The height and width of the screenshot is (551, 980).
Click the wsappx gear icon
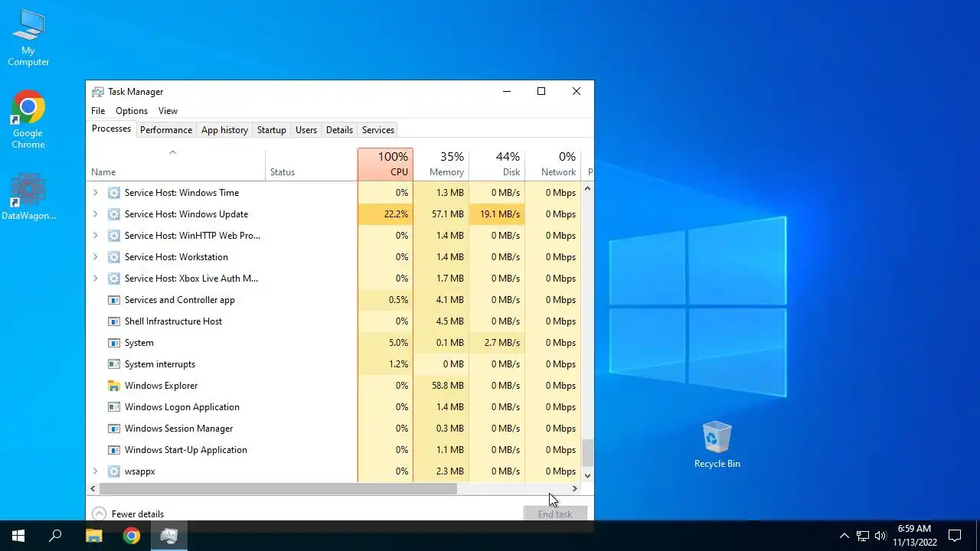pos(114,471)
